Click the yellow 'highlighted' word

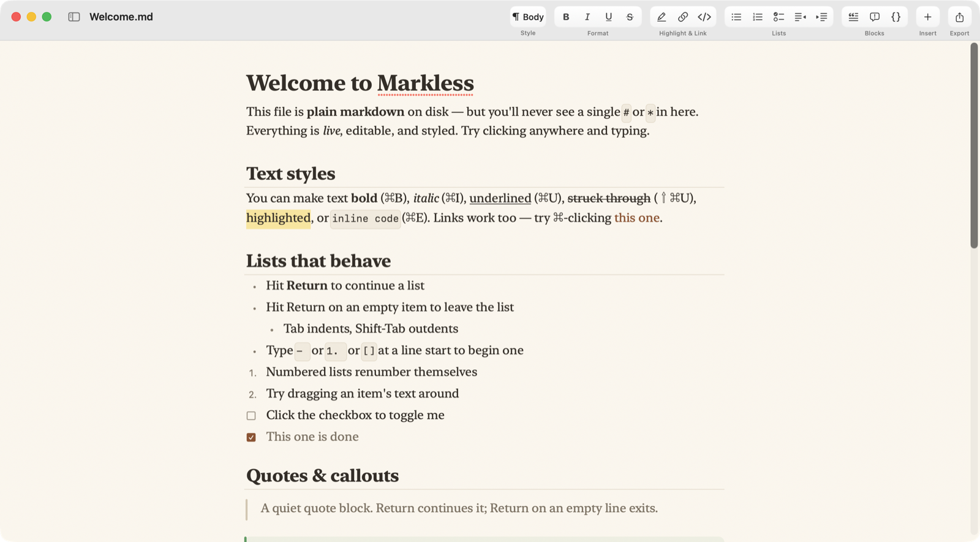point(278,218)
